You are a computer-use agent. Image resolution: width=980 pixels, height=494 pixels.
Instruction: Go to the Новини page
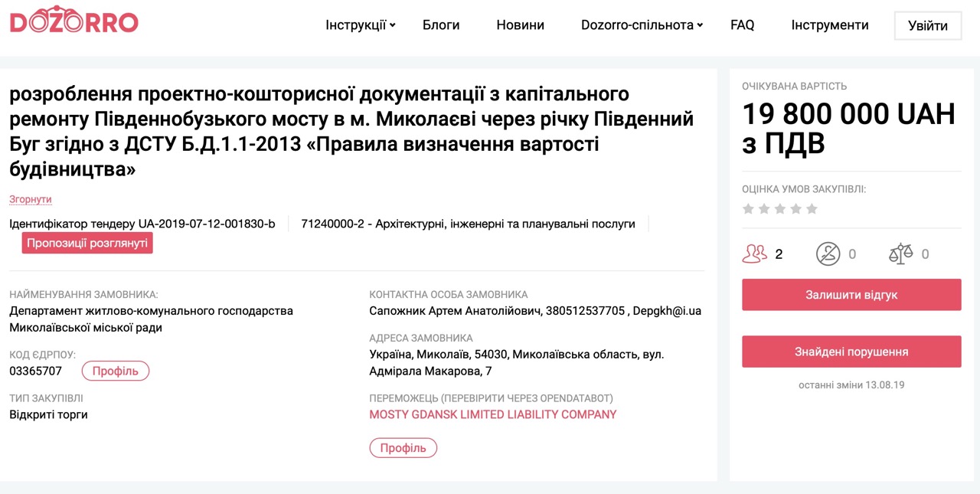520,25
